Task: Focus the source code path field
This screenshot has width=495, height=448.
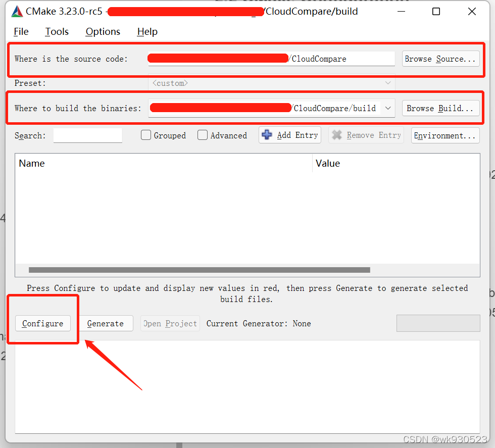Action: pyautogui.click(x=272, y=59)
